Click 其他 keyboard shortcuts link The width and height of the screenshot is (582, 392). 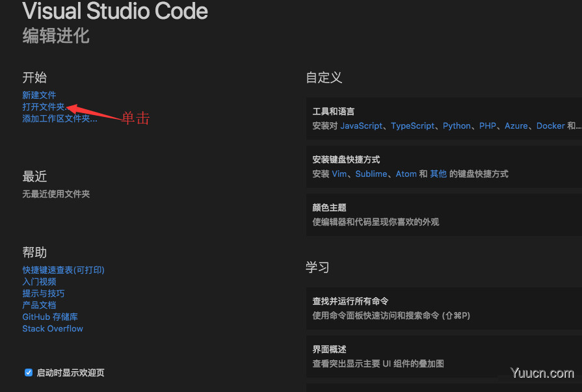[x=438, y=174]
